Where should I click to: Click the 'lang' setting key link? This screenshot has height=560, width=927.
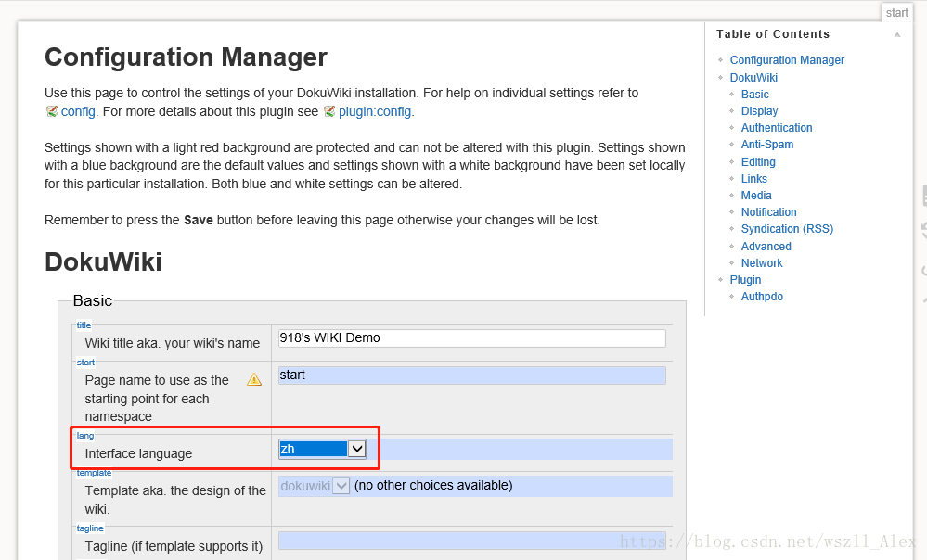[x=85, y=436]
